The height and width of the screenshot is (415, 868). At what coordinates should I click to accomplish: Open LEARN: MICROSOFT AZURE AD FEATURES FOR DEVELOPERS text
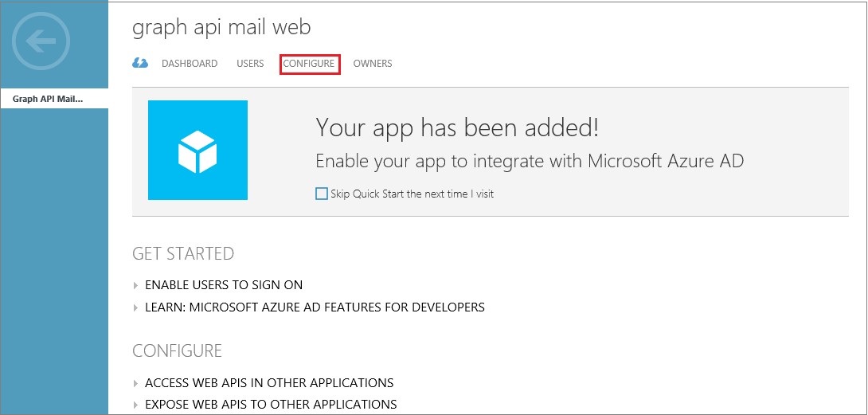(315, 307)
